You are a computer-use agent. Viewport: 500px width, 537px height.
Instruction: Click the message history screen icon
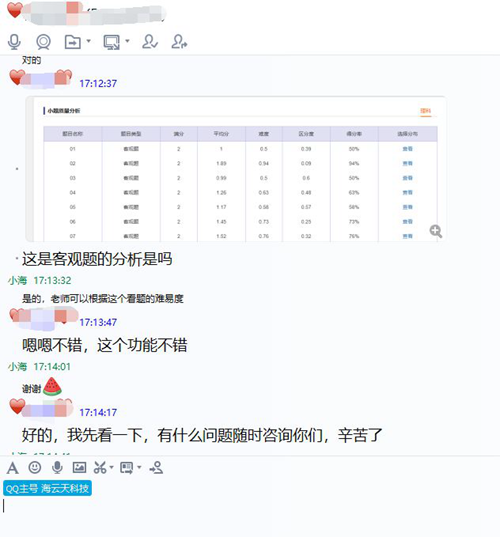point(126,468)
